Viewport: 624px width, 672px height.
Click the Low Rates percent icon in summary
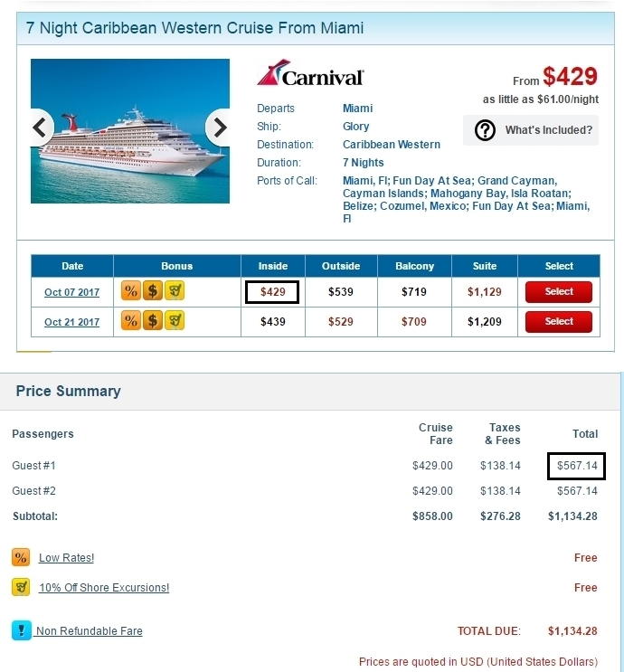[x=21, y=557]
